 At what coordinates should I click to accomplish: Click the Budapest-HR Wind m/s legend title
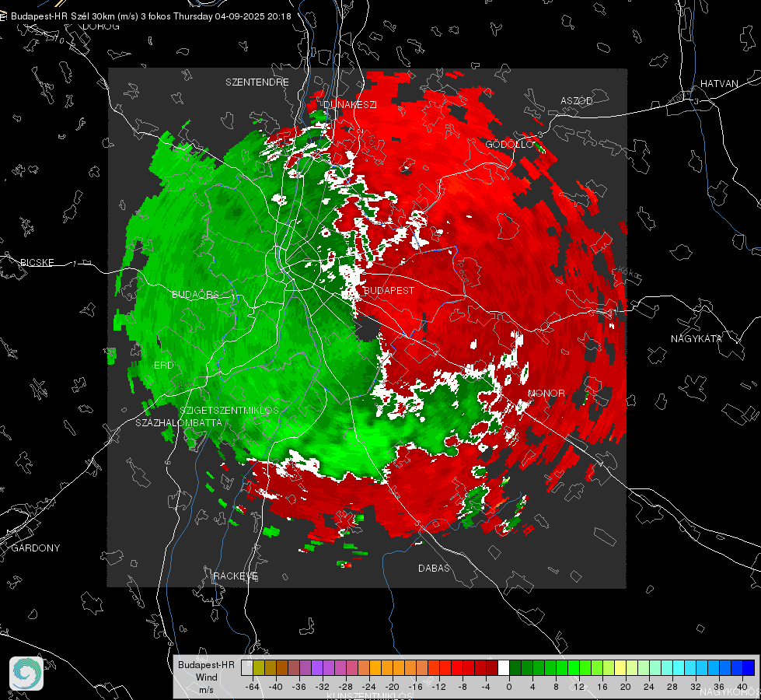click(x=206, y=677)
